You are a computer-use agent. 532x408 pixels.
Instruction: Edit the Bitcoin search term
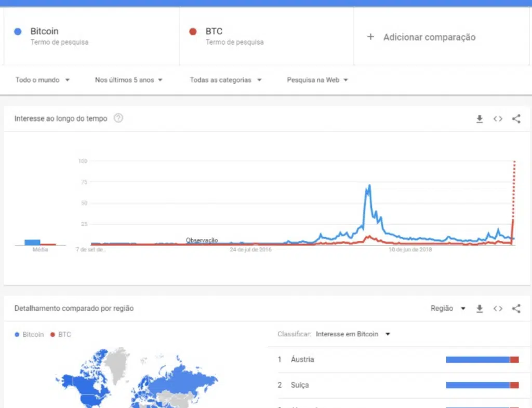45,32
